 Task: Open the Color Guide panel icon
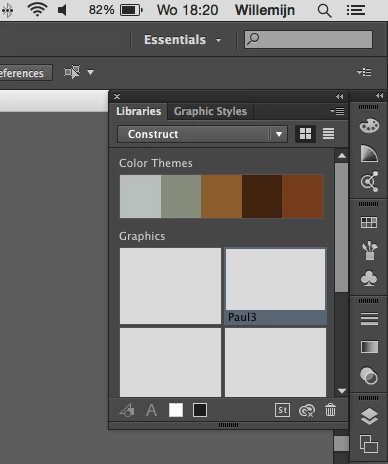point(369,154)
